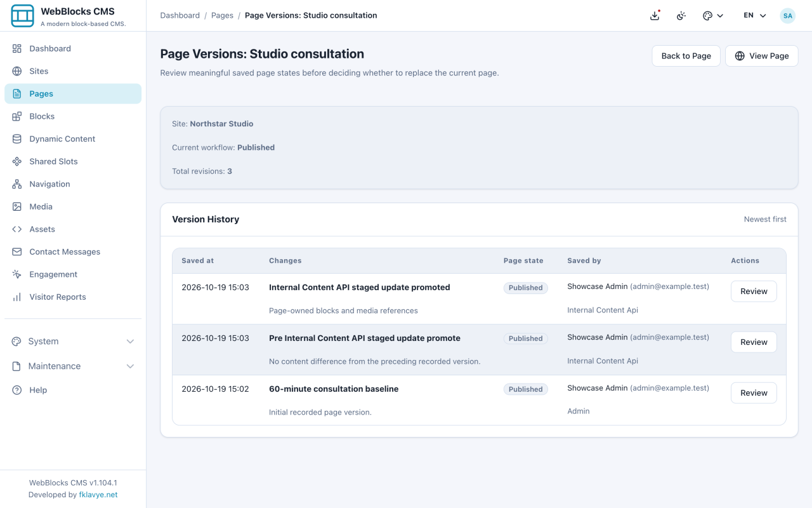Click Published badge in baseline row
Viewport: 812px width, 508px height.
pyautogui.click(x=526, y=389)
